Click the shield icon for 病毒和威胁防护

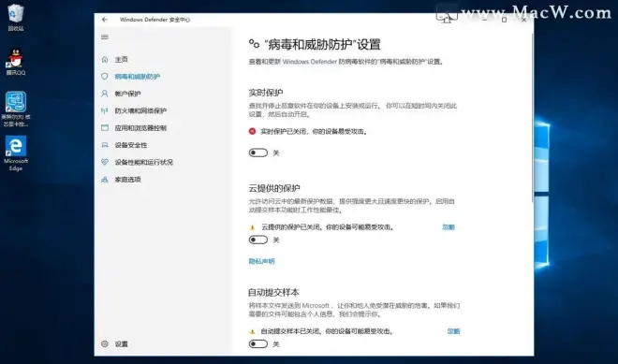[105, 77]
